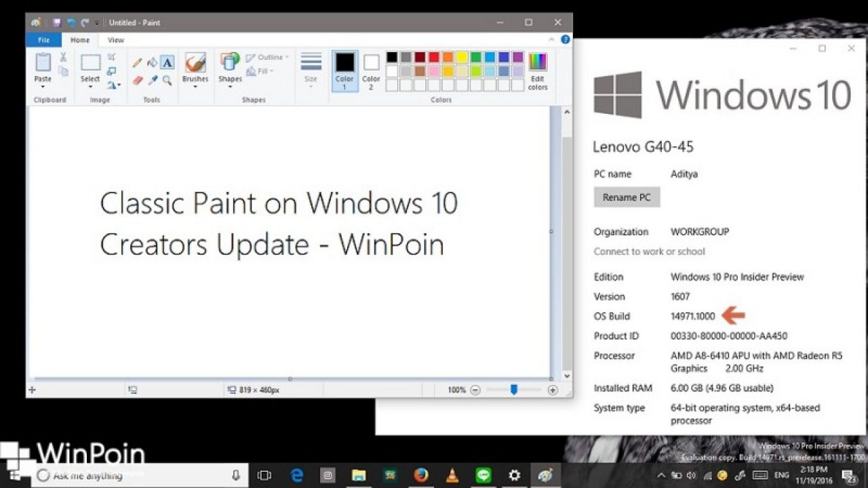Select the Pencil tool
Viewport: 868px width, 488px height.
point(138,62)
